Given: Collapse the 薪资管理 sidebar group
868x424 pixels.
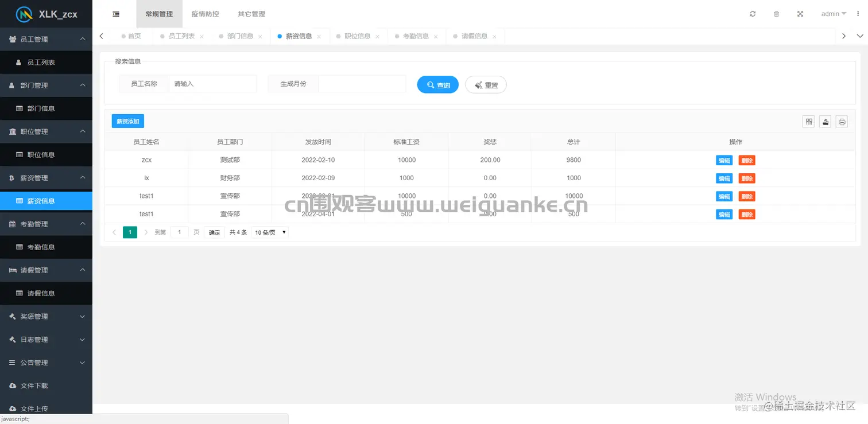Looking at the screenshot, I should click(x=46, y=178).
